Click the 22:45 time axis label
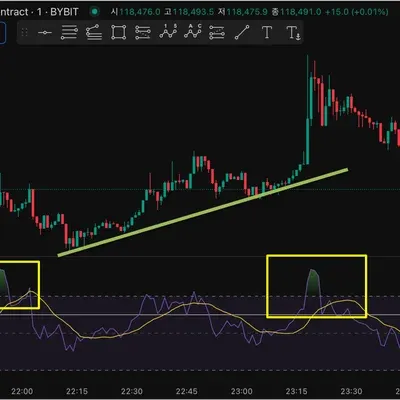 point(187,391)
